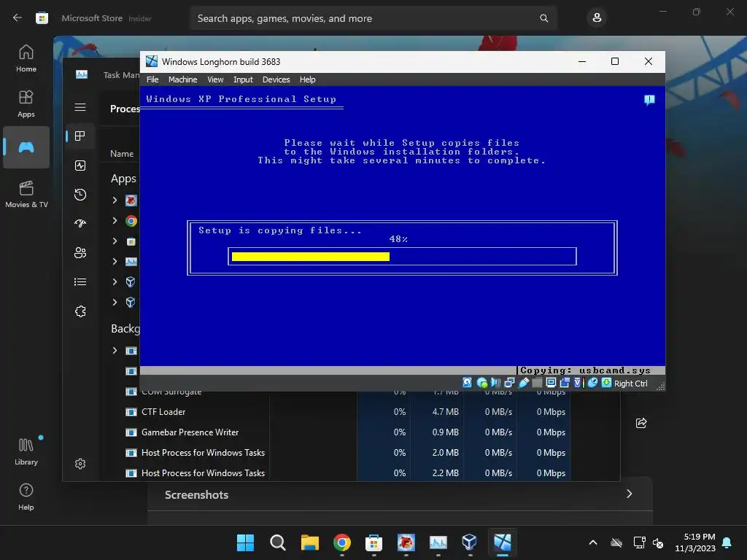Screen dimensions: 747x560
Task: Click the share icon in Store page
Action: click(x=641, y=423)
